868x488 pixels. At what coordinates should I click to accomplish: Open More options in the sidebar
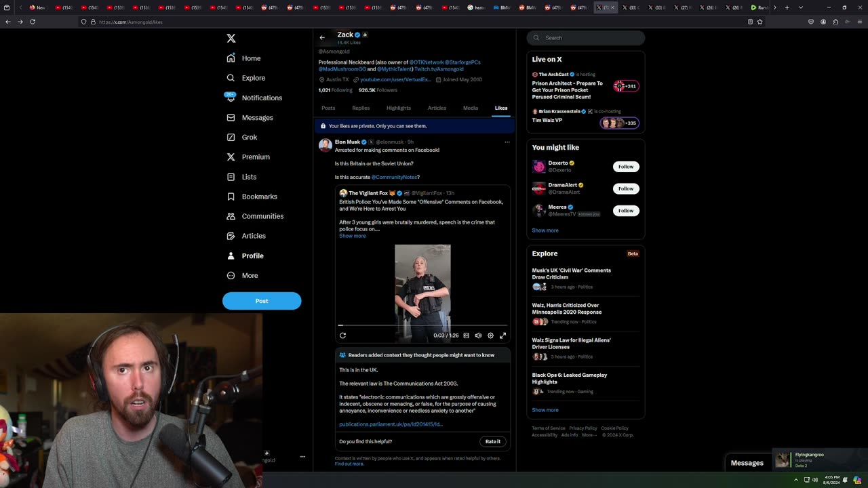[243, 275]
